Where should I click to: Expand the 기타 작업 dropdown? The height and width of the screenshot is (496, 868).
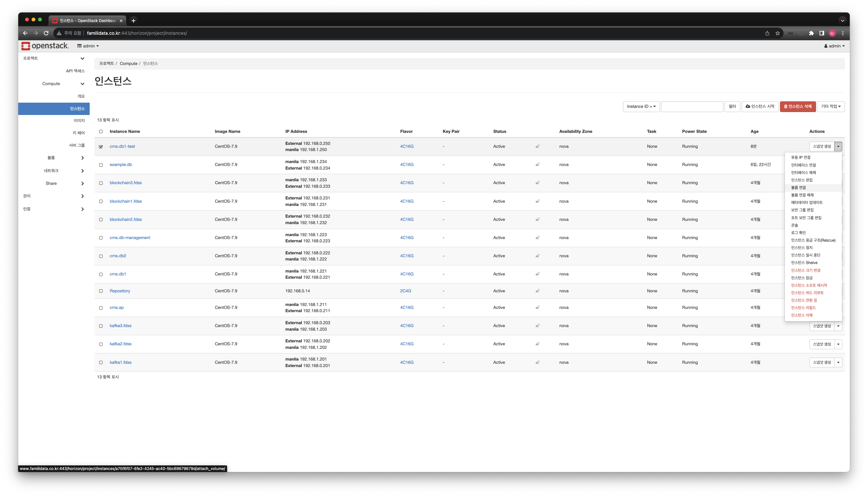pyautogui.click(x=830, y=107)
